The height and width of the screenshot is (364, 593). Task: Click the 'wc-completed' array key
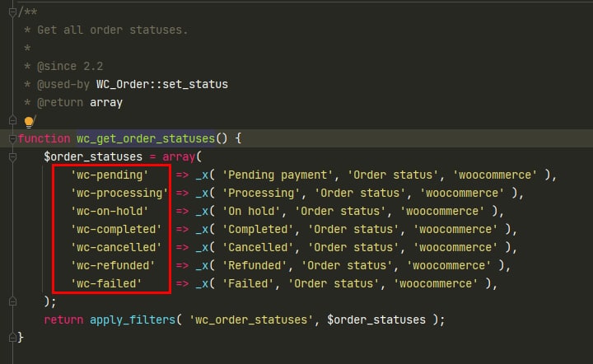tap(116, 229)
